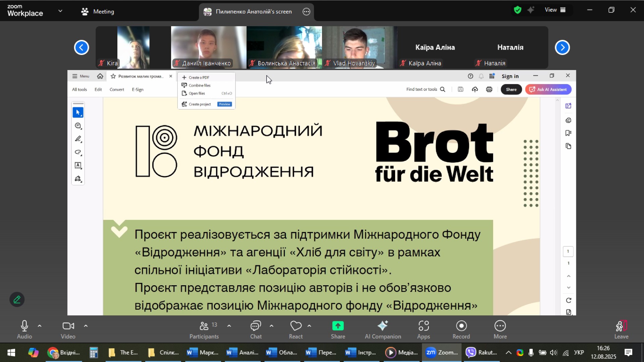Expand Zoom Workplace dropdown arrow
The height and width of the screenshot is (362, 644).
pos(60,11)
